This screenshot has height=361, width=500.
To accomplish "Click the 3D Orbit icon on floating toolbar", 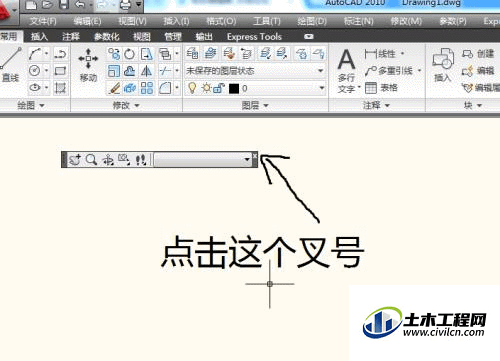I will [x=108, y=160].
